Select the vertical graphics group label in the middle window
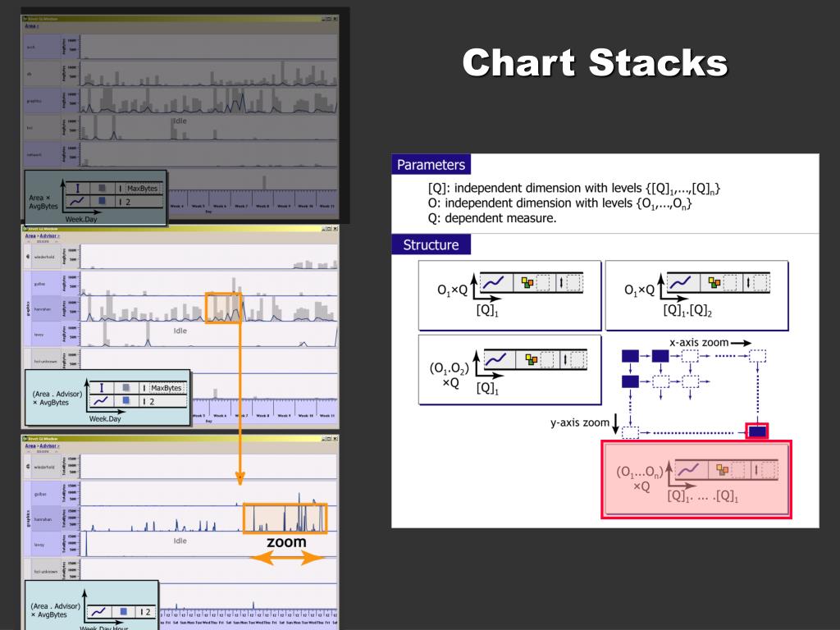 point(27,308)
